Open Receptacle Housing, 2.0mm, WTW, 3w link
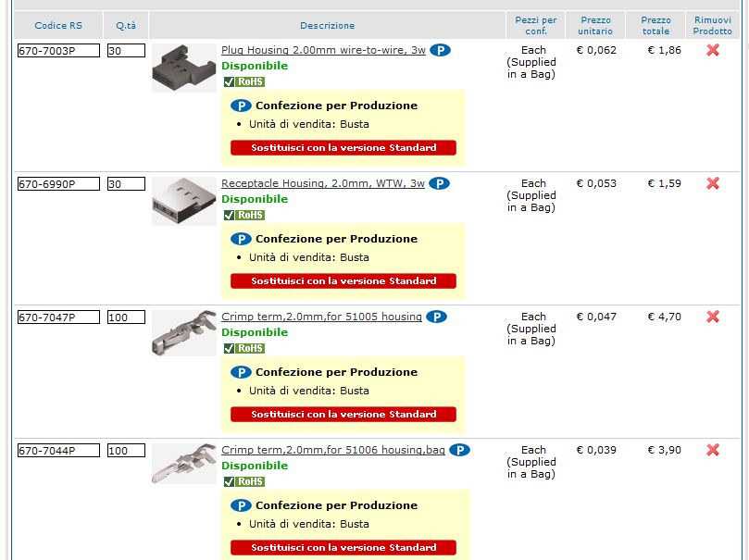The width and height of the screenshot is (749, 560). coord(323,183)
